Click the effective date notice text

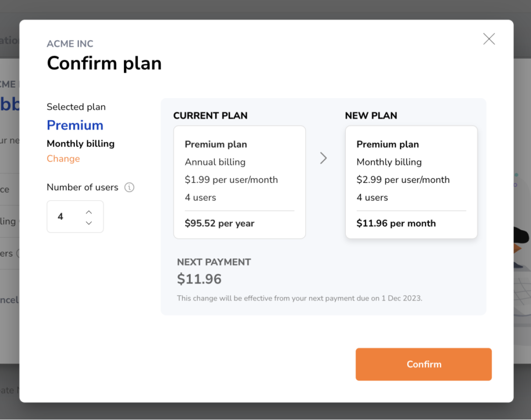(x=299, y=298)
